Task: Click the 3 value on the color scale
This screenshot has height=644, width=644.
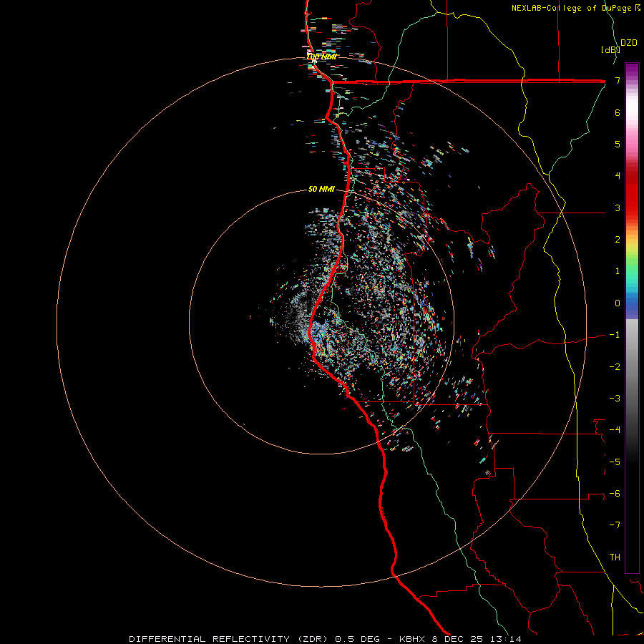Action: (x=618, y=208)
